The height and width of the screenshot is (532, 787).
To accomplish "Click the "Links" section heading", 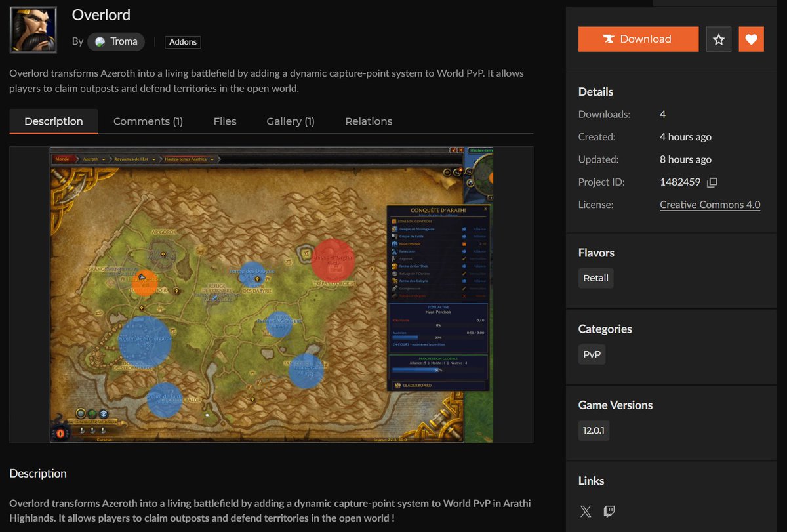I will 592,481.
